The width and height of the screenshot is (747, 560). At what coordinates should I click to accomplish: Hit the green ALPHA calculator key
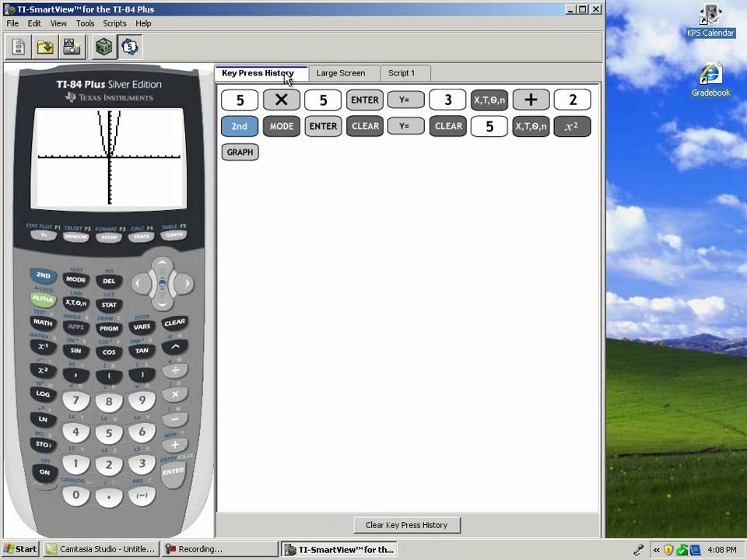click(43, 299)
